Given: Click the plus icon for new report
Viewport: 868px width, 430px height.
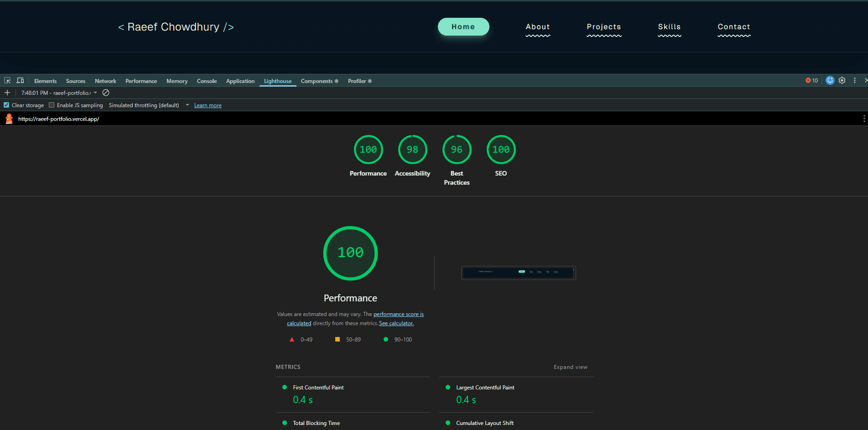Looking at the screenshot, I should [7, 93].
